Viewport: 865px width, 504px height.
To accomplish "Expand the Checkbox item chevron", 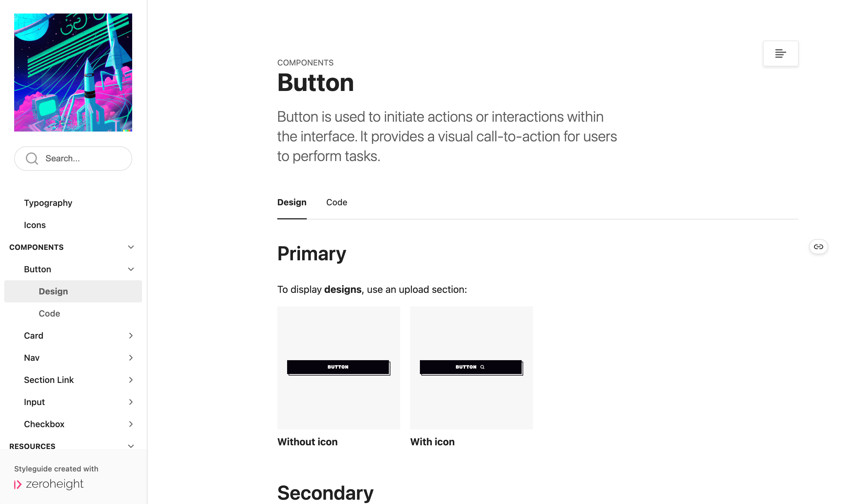I will coord(131,424).
